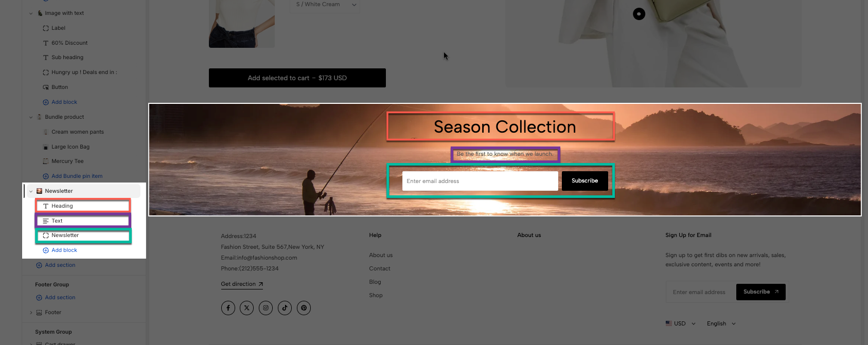Click Add section below Newsletter section
Viewport: 868px width, 345px height.
pyautogui.click(x=56, y=265)
